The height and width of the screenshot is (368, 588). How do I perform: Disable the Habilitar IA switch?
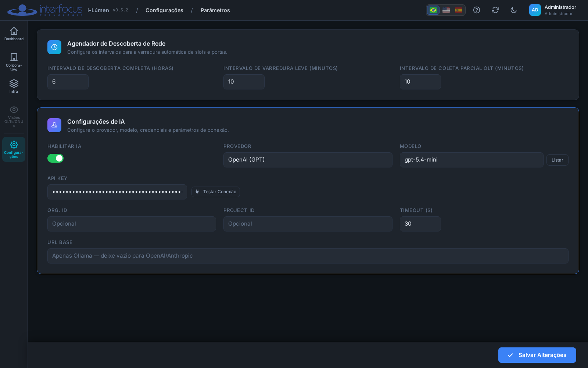pyautogui.click(x=55, y=158)
